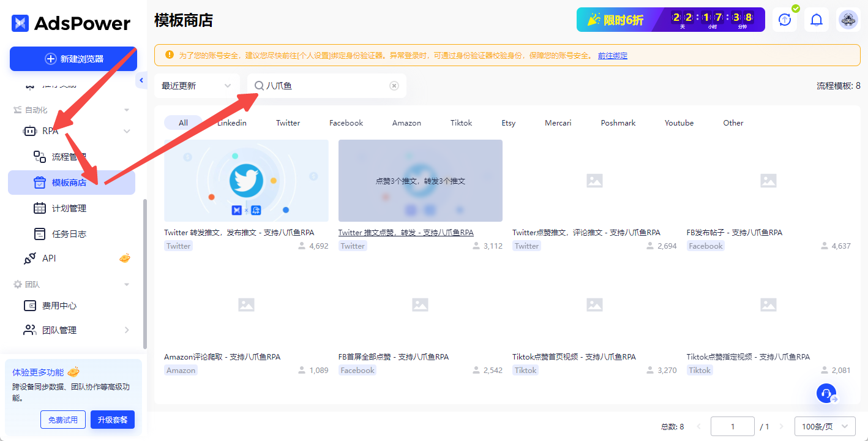Viewport: 868px width, 441px height.
Task: Select the Facebook category tab
Action: click(x=346, y=123)
